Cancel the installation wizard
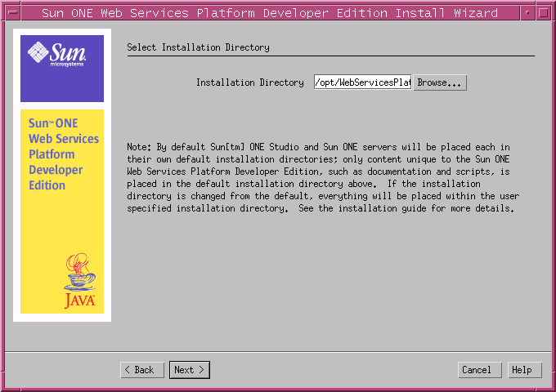This screenshot has height=392, width=556. pos(480,370)
